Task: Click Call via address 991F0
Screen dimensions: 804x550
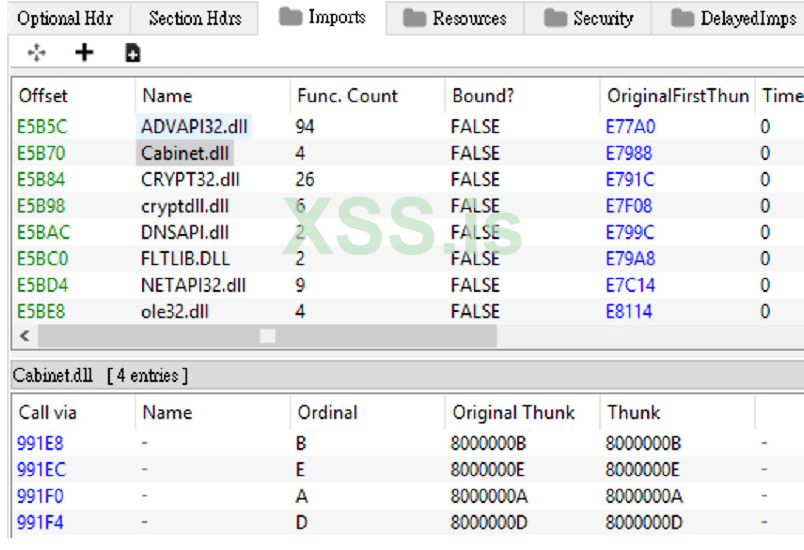Action: pos(40,496)
